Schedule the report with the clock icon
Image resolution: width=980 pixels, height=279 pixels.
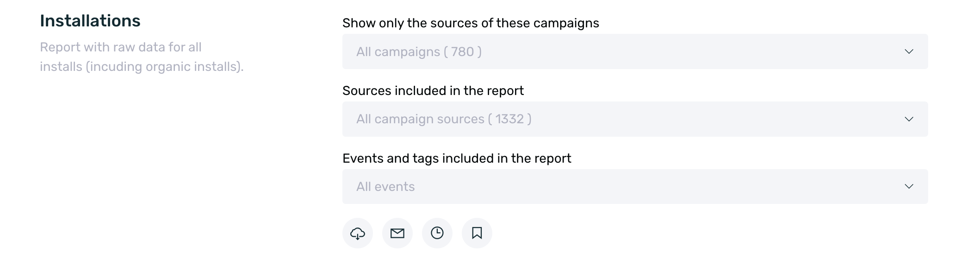(x=437, y=233)
